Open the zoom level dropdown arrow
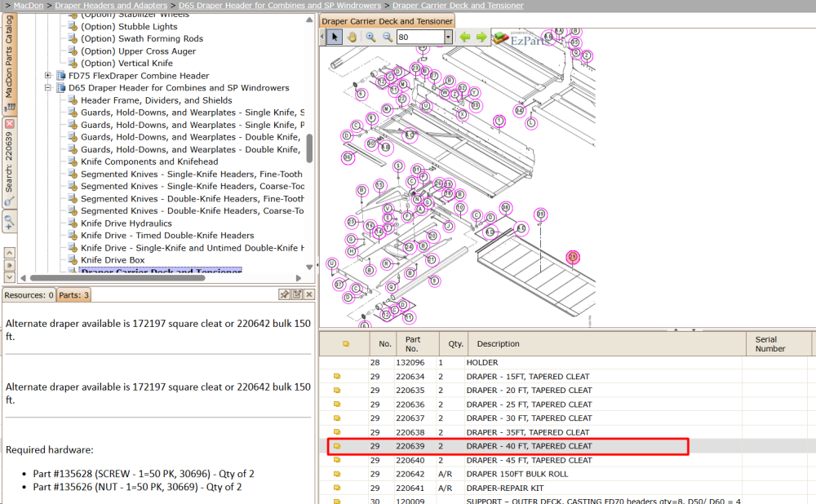This screenshot has height=504, width=816. (448, 37)
